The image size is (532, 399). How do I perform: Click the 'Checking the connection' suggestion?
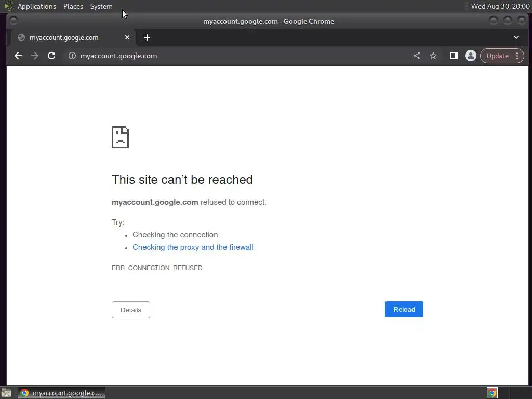point(175,235)
